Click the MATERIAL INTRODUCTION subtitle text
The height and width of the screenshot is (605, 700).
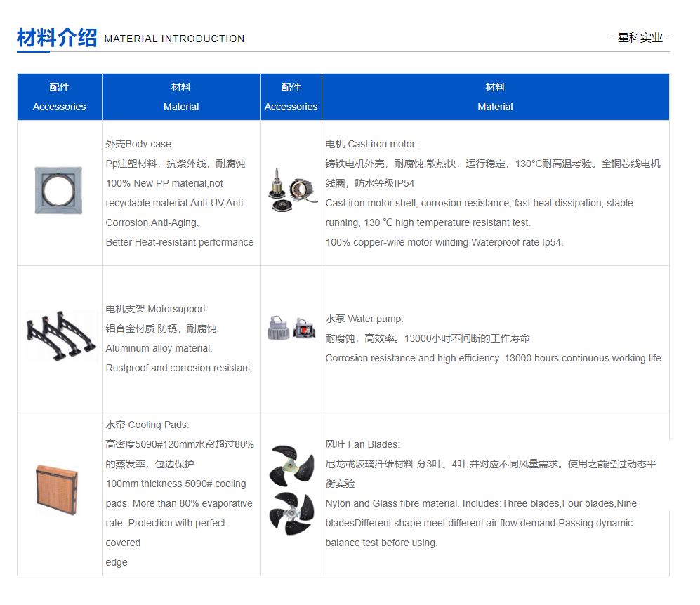point(174,39)
